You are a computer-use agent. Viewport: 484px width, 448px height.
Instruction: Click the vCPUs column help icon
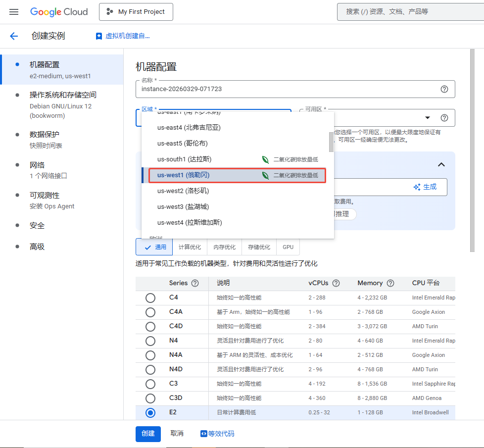[x=336, y=283]
